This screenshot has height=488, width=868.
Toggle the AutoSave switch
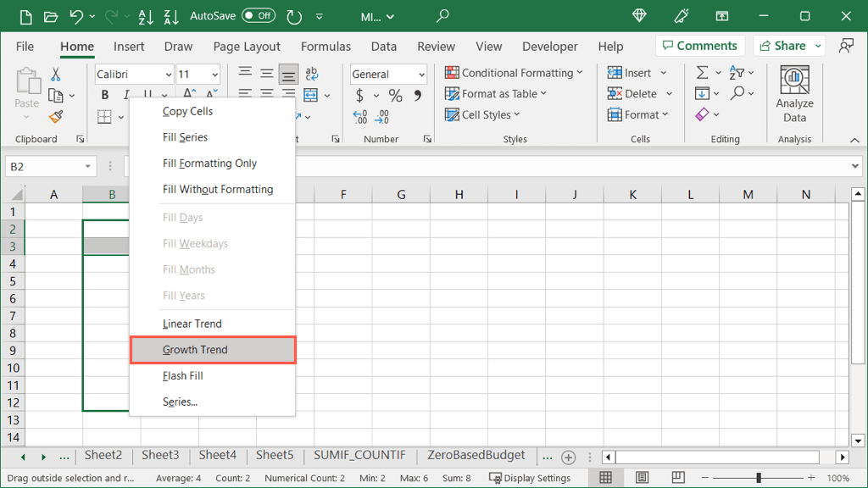(x=258, y=16)
